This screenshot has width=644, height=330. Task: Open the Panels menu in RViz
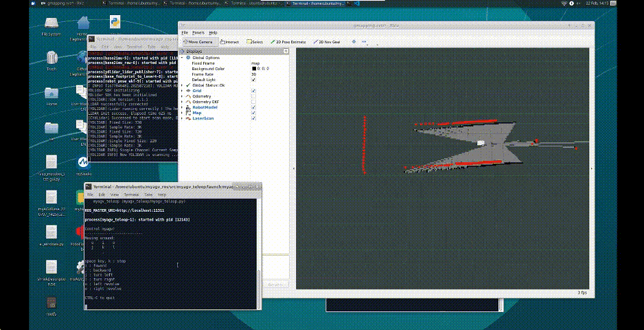click(x=198, y=32)
